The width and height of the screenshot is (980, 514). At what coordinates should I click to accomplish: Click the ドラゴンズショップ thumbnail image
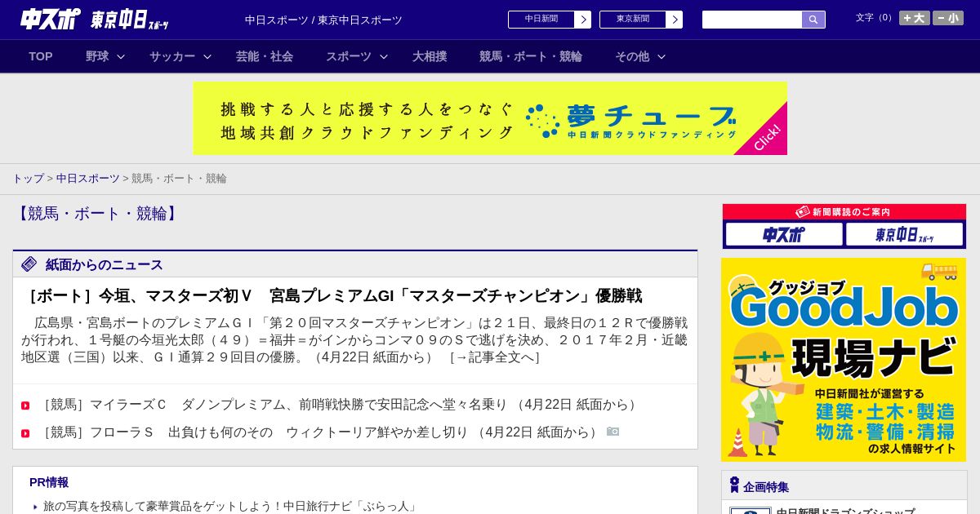(x=751, y=511)
